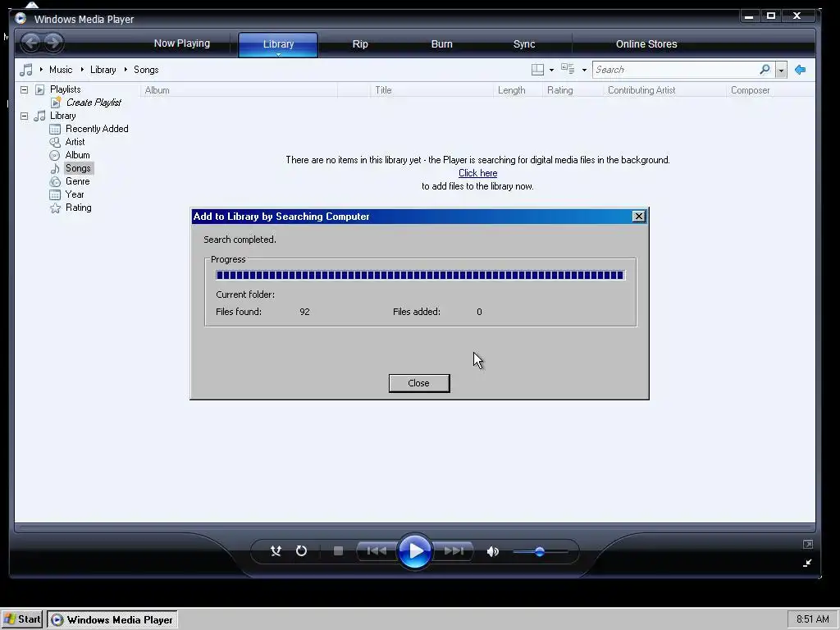This screenshot has width=840, height=630.
Task: Click Close button in search dialog
Action: pos(419,383)
